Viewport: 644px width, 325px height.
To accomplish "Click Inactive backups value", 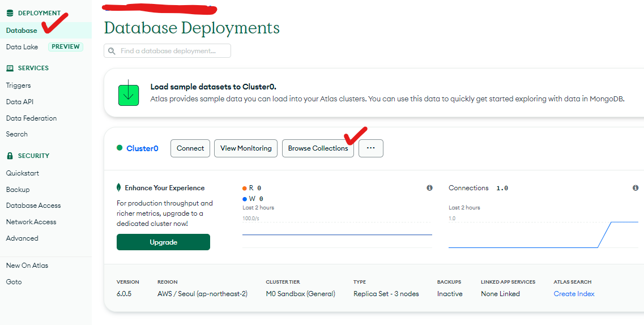I will point(450,294).
